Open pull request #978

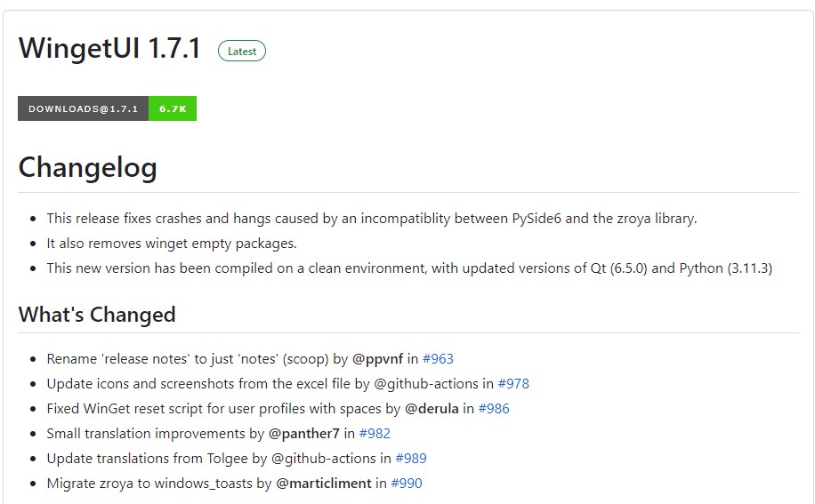[x=513, y=384]
